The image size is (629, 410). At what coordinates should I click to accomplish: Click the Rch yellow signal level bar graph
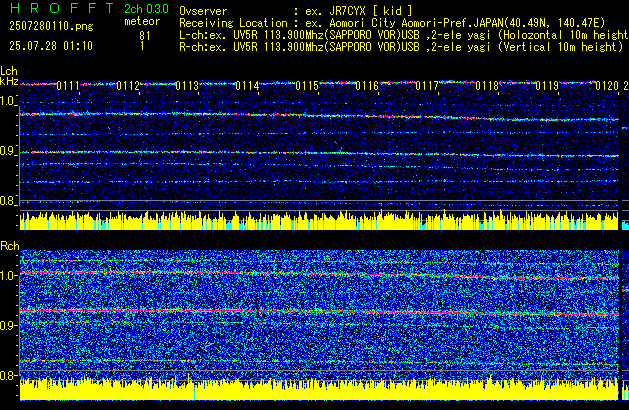click(319, 389)
